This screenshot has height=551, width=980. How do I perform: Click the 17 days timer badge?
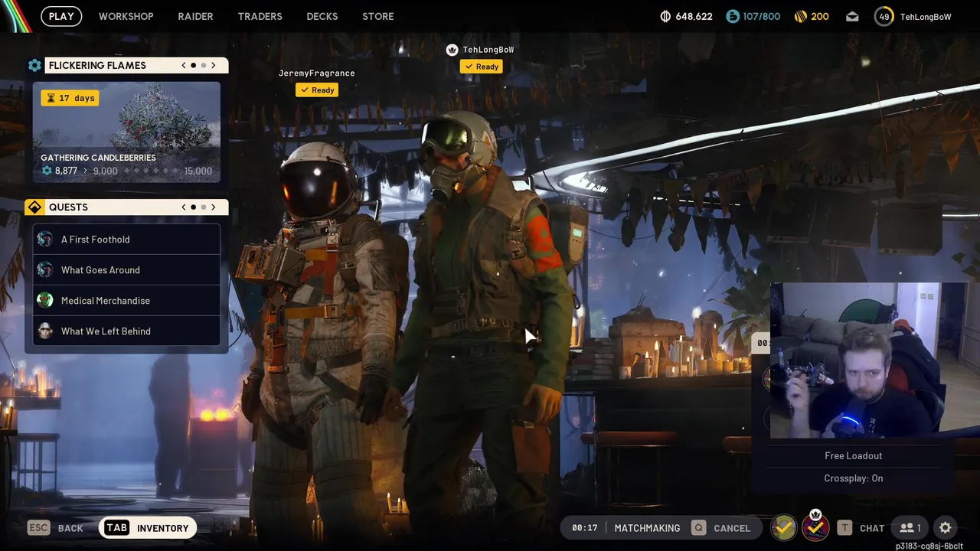70,98
